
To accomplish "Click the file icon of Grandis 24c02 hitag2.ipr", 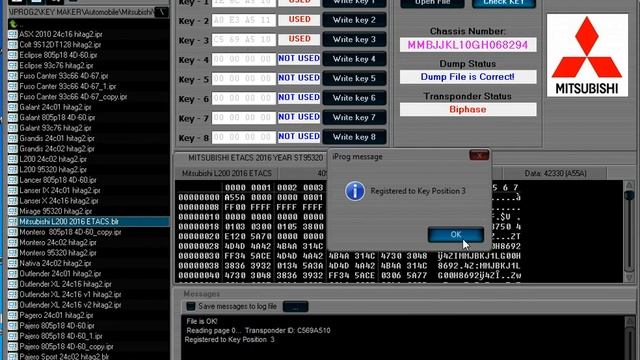I will pyautogui.click(x=13, y=149).
